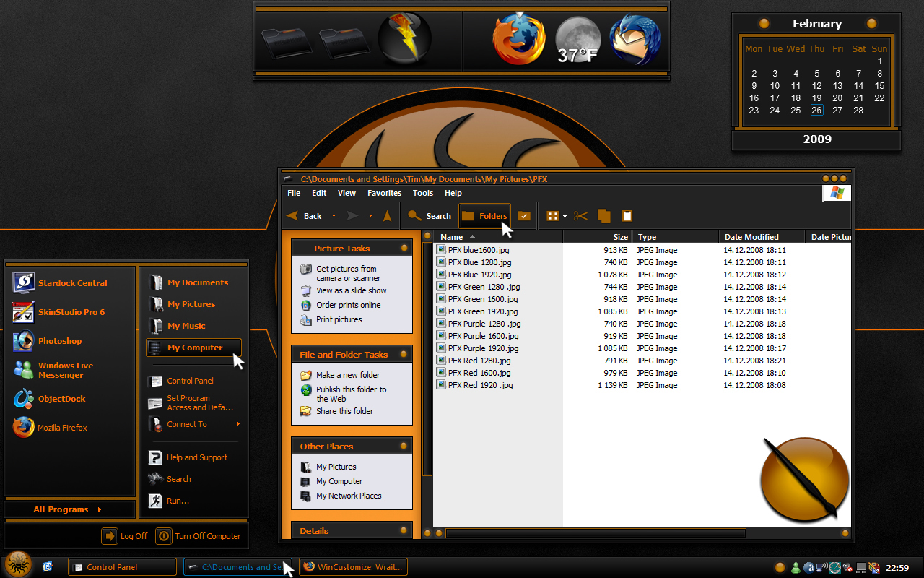Viewport: 924px width, 578px height.
Task: Click the folder-with-checkmark toolbar icon
Action: tap(524, 216)
